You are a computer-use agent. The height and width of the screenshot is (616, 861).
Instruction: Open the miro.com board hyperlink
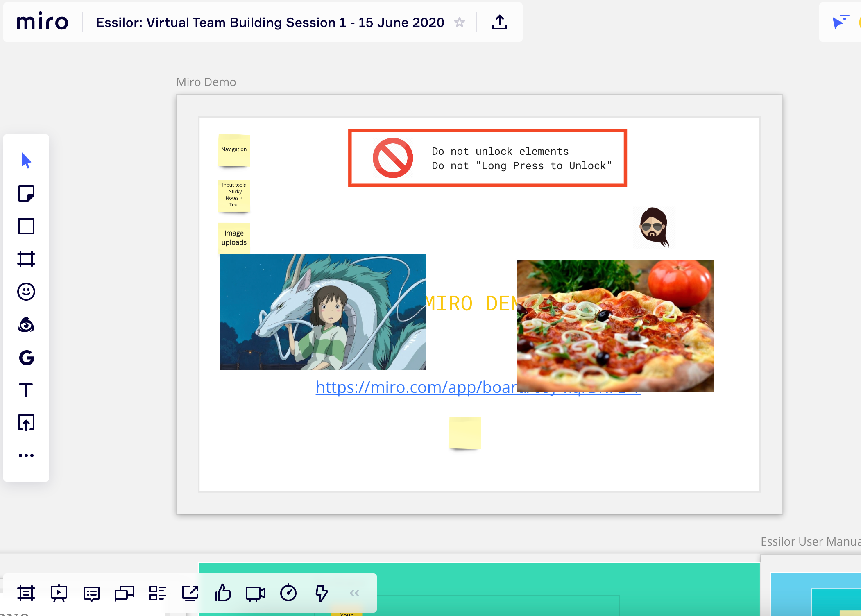[x=416, y=387]
